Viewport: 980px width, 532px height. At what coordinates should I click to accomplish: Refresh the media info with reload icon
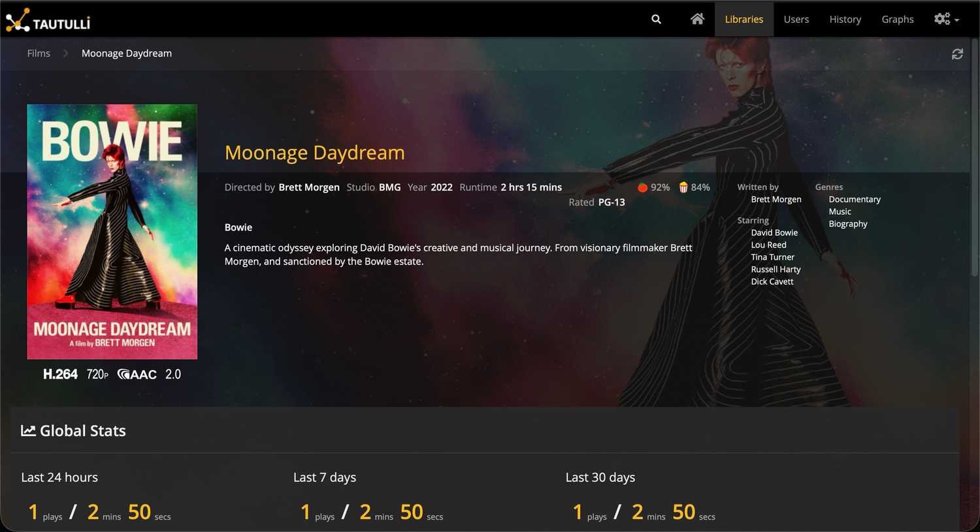[x=957, y=54]
